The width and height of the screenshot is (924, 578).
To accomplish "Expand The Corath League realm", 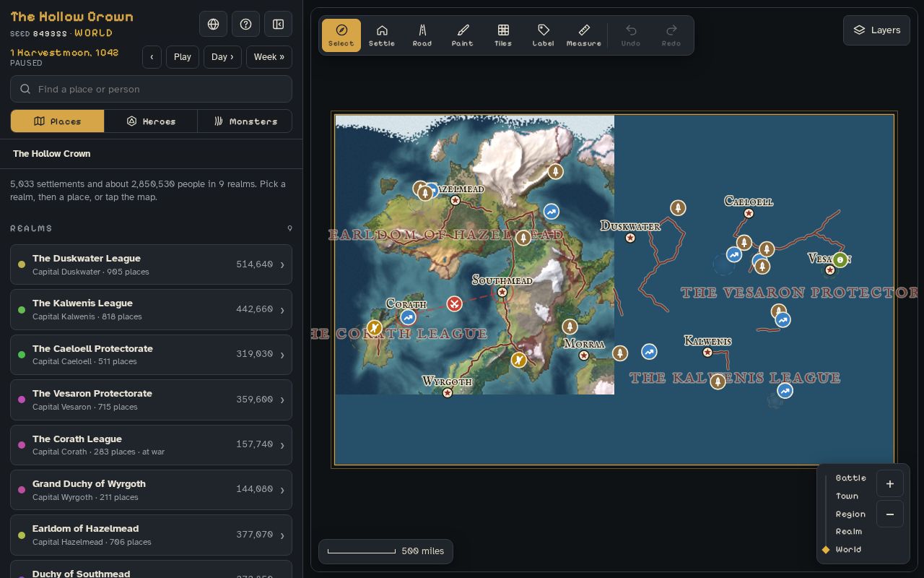I will tap(151, 445).
